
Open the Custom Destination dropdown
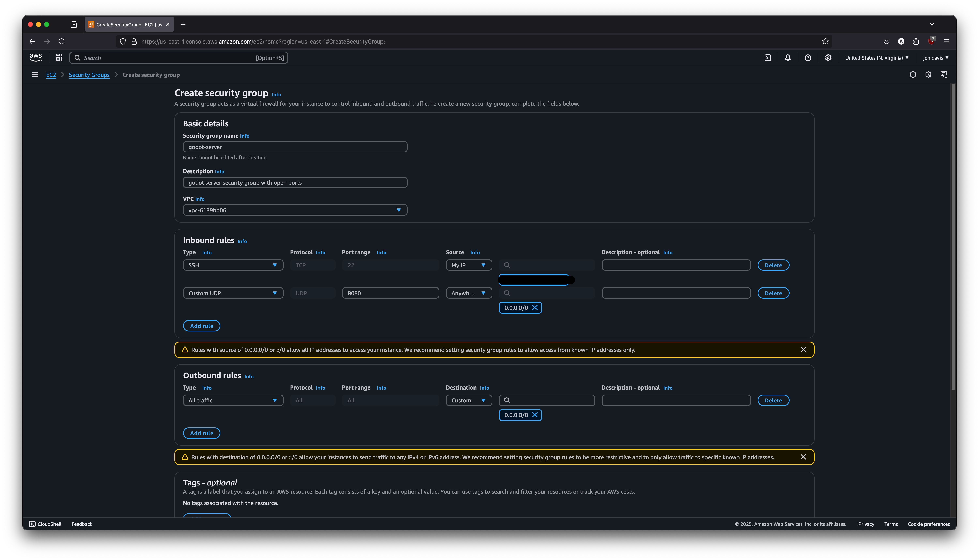coord(469,400)
